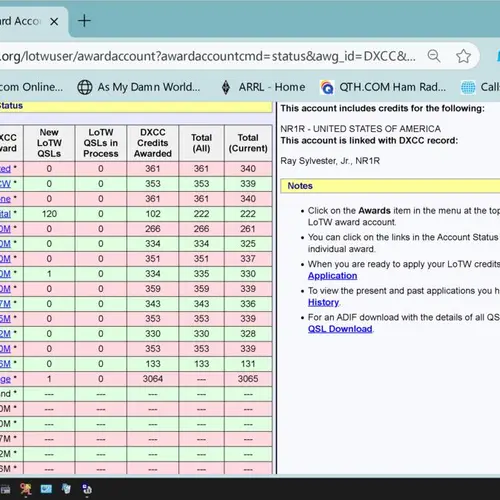The height and width of the screenshot is (500, 500).
Task: Open the CW award row link
Action: (5, 184)
